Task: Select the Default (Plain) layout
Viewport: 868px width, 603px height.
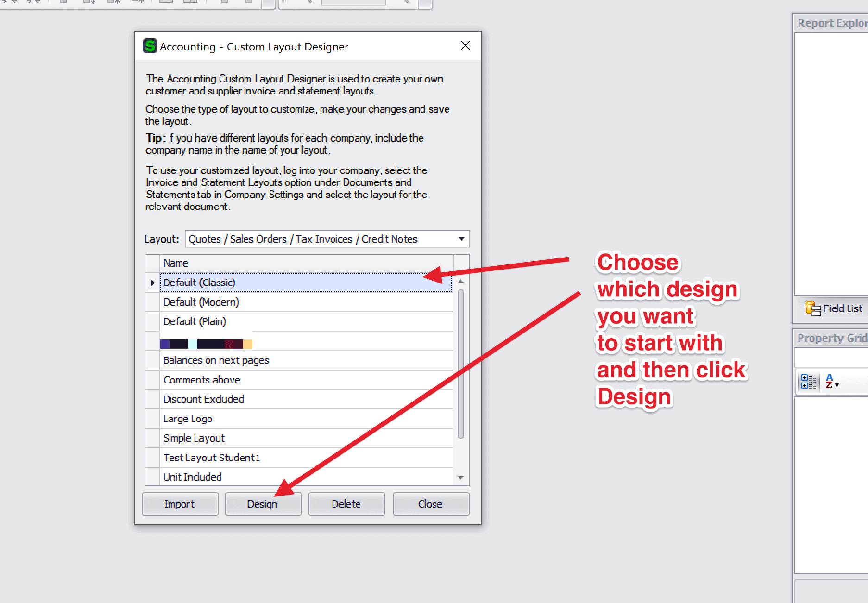Action: point(195,321)
